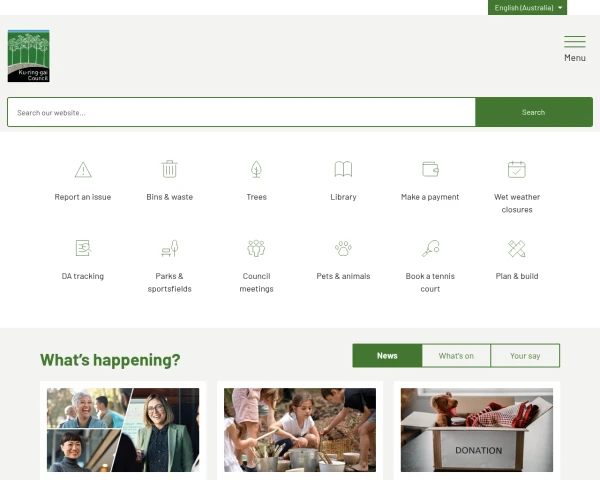Select the News tab
Image resolution: width=600 pixels, height=480 pixels.
(x=387, y=356)
